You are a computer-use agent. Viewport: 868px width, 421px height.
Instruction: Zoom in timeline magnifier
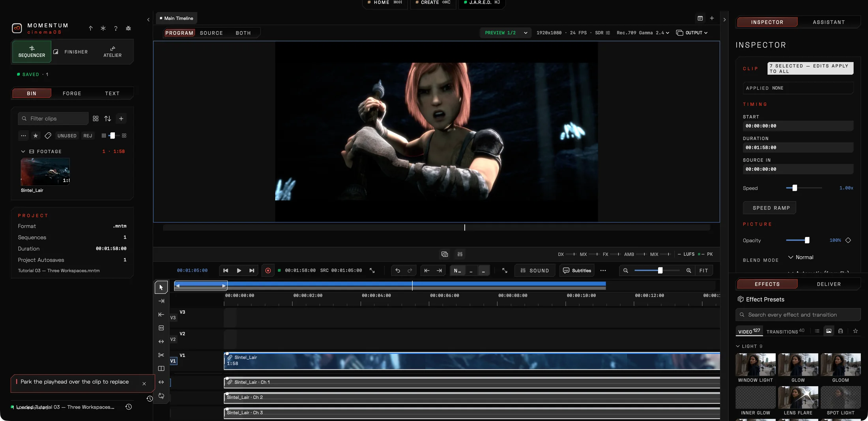[x=689, y=271]
